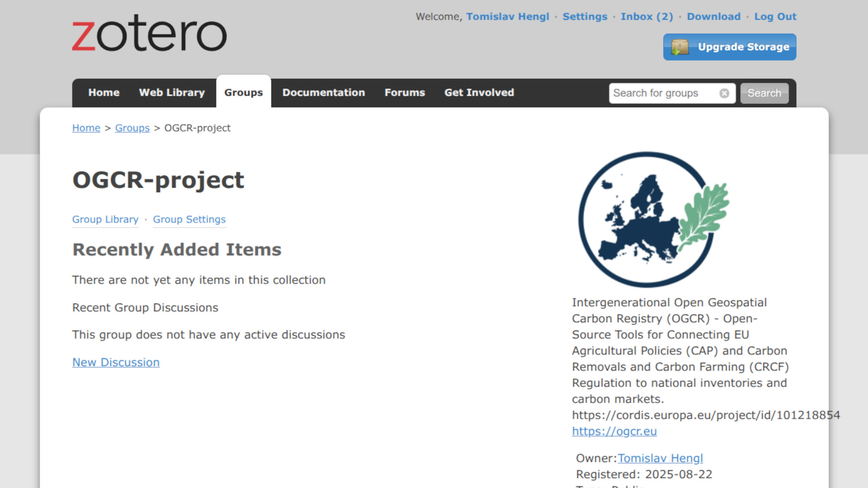Click the storage box icon on Upgrade Storage
Viewport: 868px width, 488px height.
679,47
